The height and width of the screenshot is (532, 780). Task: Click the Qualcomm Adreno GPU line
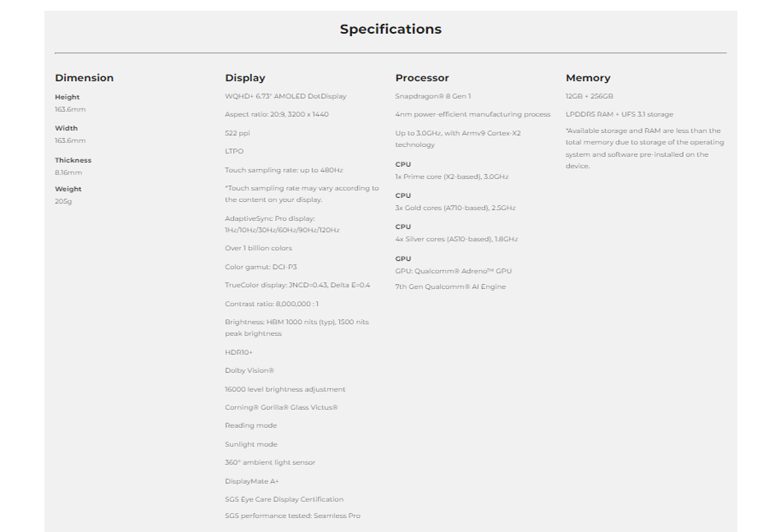[x=453, y=271]
